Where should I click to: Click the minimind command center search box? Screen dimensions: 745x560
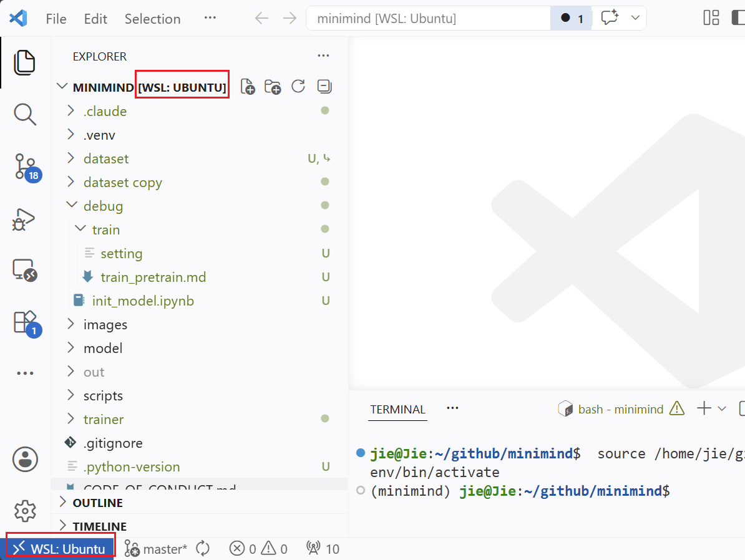click(x=428, y=19)
